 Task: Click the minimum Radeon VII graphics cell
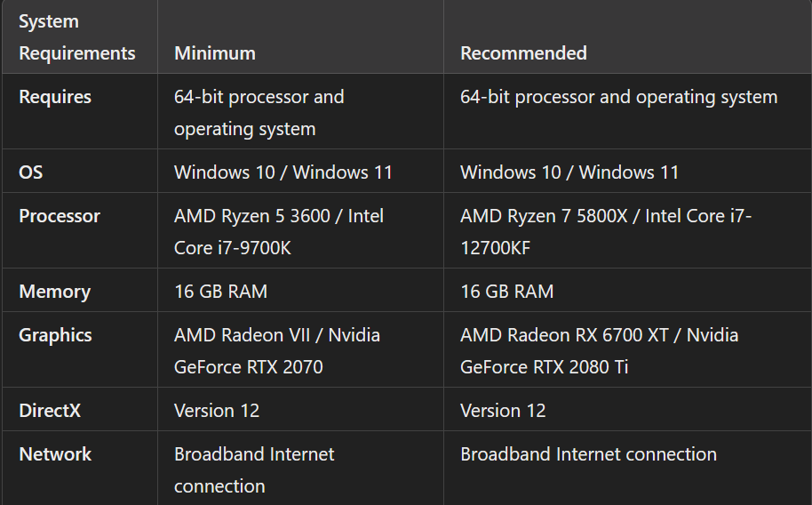point(277,351)
